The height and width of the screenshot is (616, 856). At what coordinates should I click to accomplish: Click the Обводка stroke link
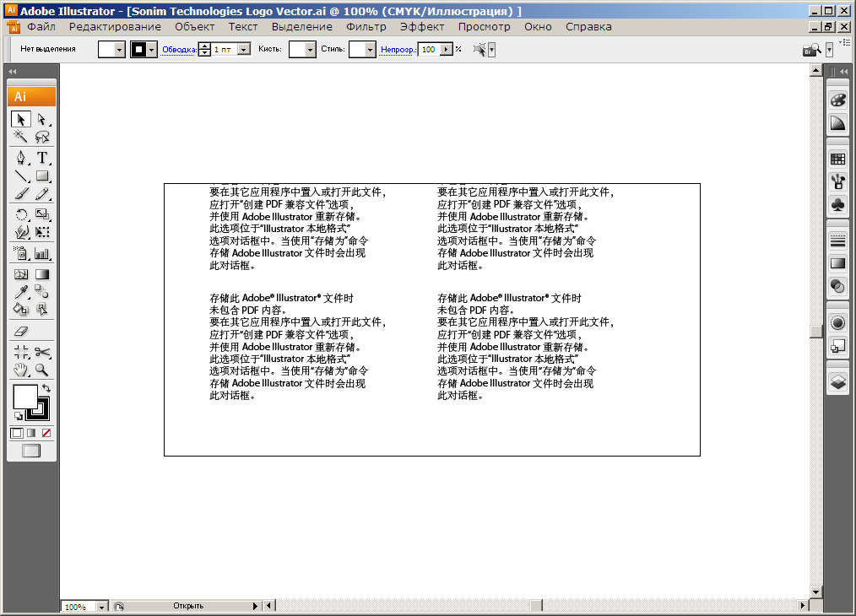coord(179,50)
